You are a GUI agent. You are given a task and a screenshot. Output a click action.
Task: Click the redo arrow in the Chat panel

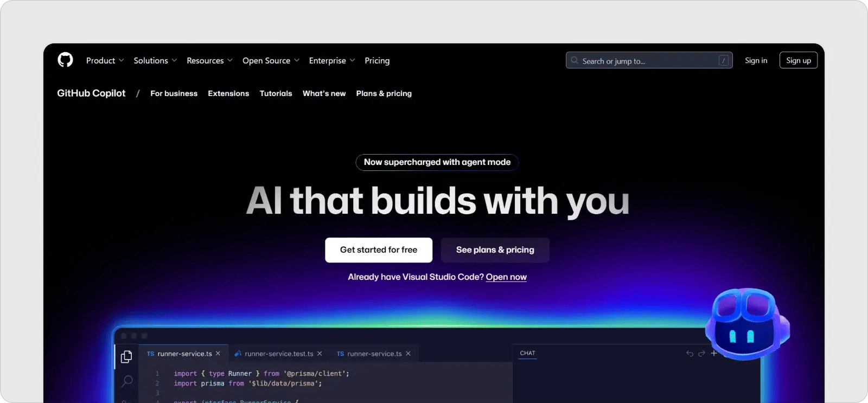point(701,353)
